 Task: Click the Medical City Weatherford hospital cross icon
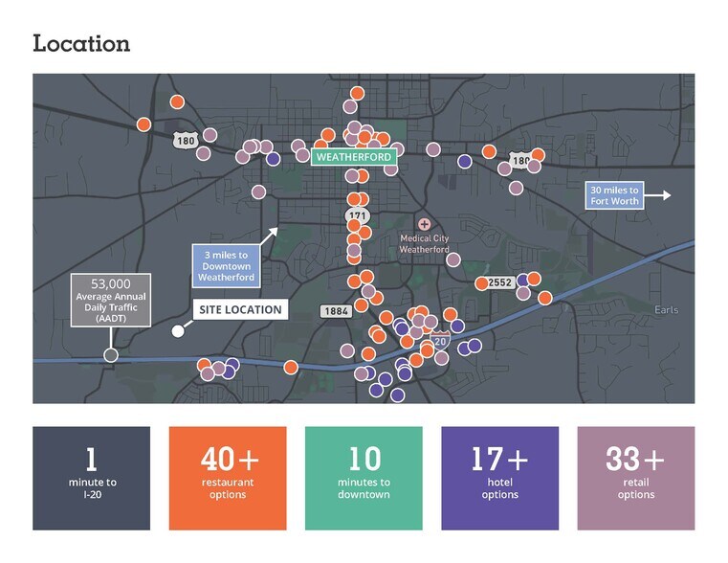pyautogui.click(x=424, y=224)
